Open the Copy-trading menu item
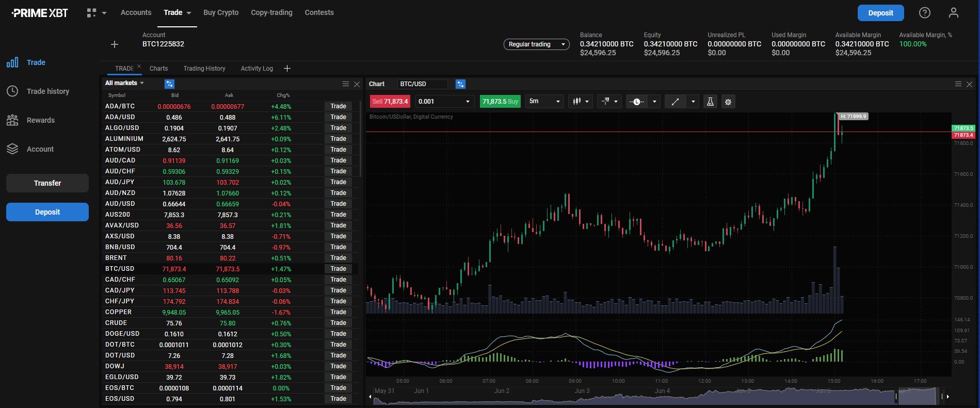The height and width of the screenshot is (408, 980). tap(271, 12)
